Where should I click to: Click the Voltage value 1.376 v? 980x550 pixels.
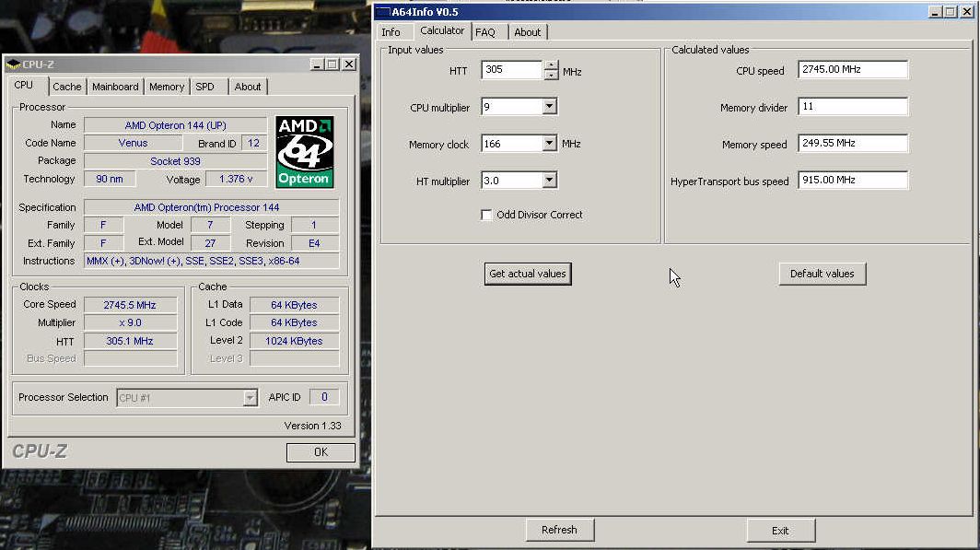236,180
